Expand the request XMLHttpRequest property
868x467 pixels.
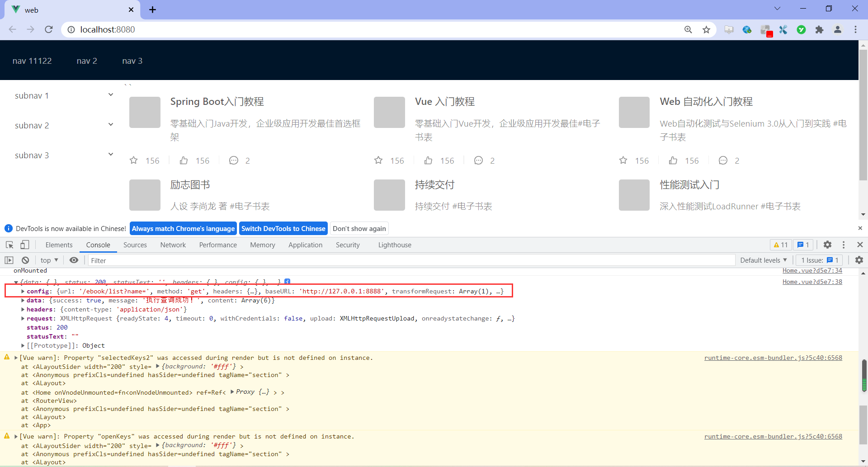(x=23, y=318)
